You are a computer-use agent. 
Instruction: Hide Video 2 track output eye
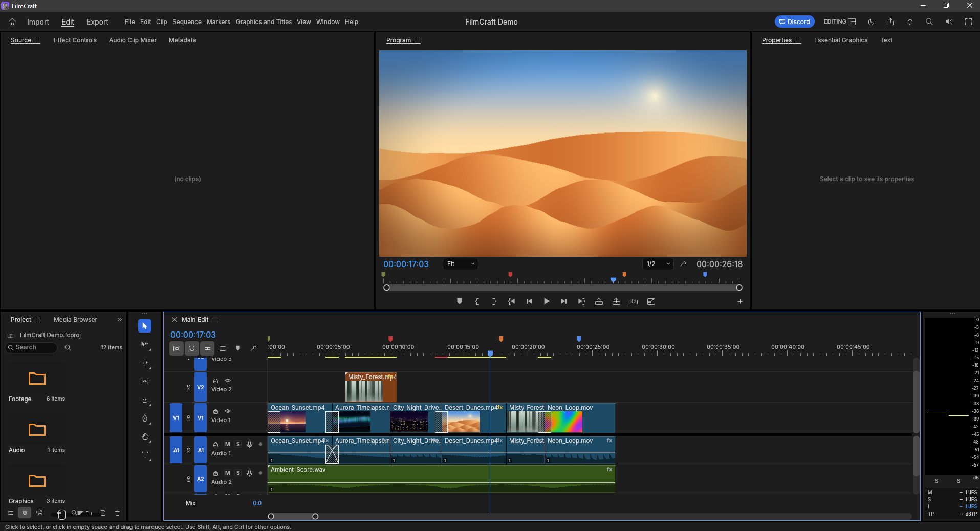tap(228, 381)
